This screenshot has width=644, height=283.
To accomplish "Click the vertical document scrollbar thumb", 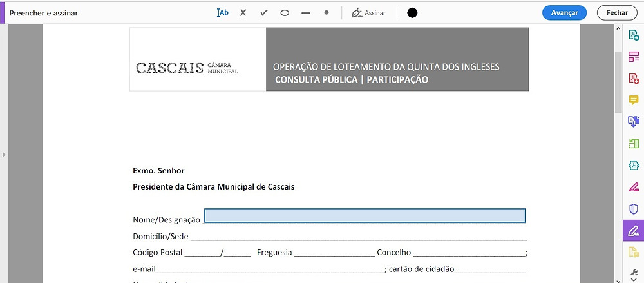I will click(618, 82).
